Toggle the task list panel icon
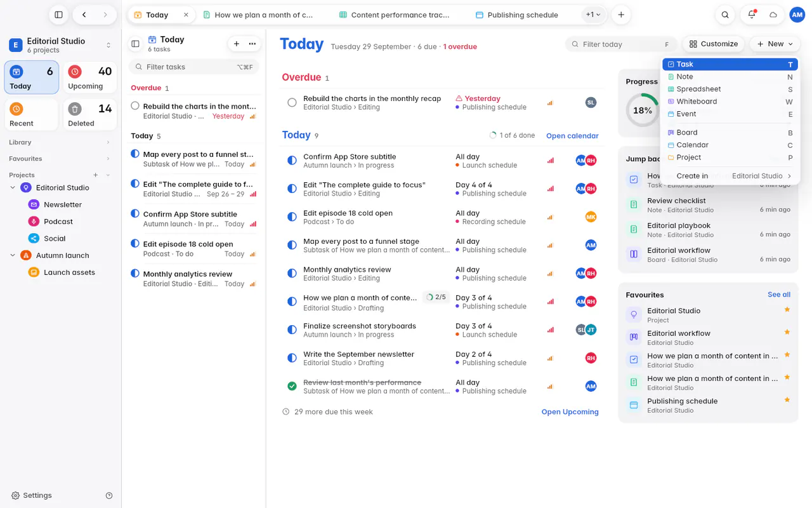812x508 pixels. pyautogui.click(x=135, y=44)
